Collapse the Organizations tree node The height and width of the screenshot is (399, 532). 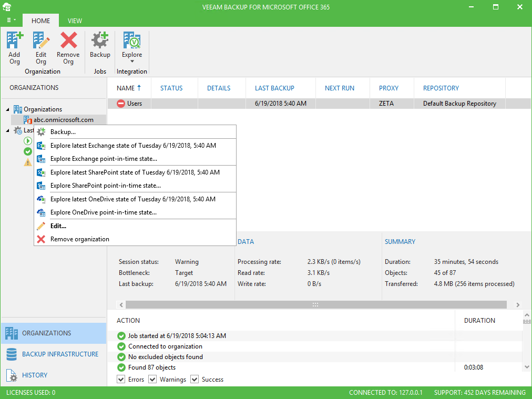(8, 109)
